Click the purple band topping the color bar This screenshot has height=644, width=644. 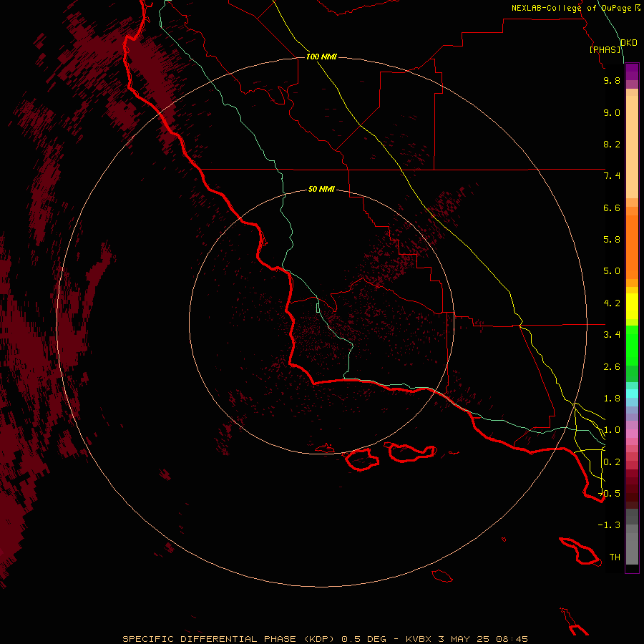632,72
